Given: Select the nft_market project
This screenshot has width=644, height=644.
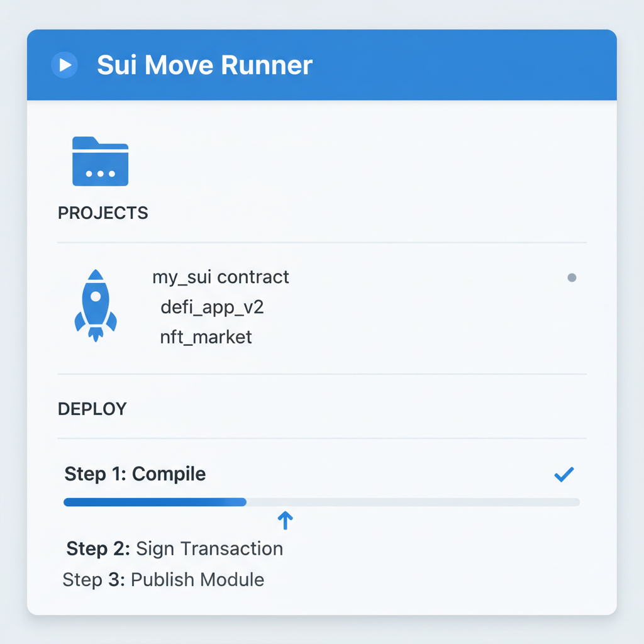Looking at the screenshot, I should coord(205,337).
